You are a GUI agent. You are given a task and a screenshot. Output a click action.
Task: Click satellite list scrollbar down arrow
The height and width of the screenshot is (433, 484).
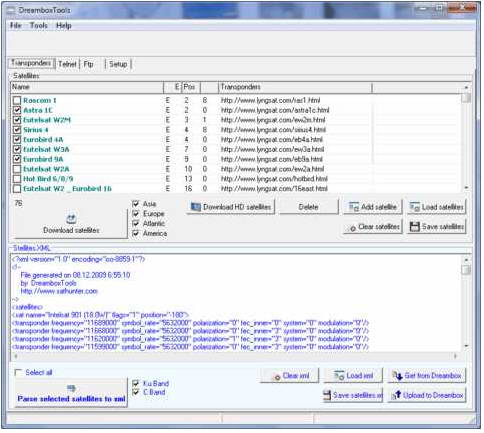tap(466, 188)
